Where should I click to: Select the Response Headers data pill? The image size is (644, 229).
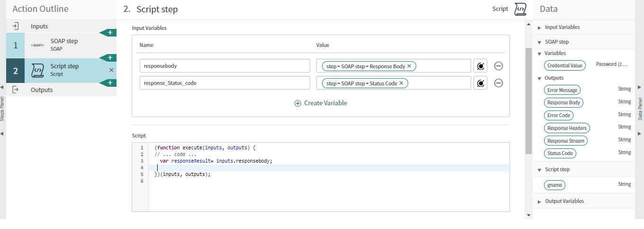coord(566,128)
